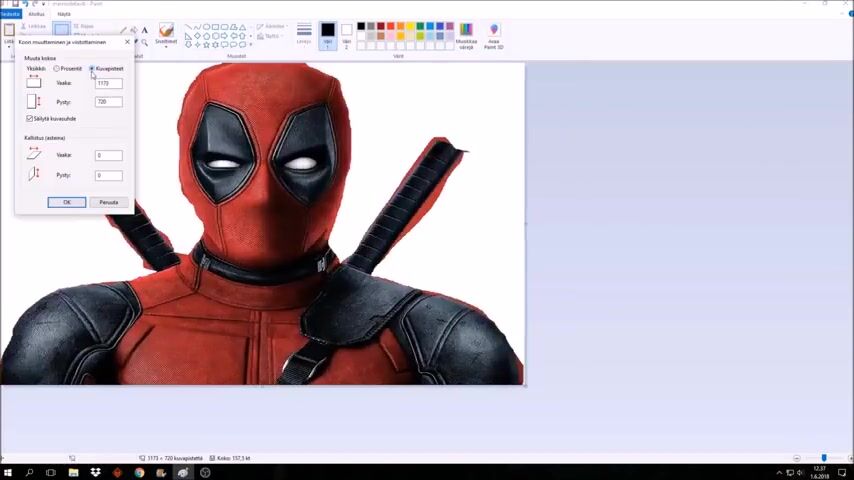Select the curve shape
The image size is (854, 480).
197,27
